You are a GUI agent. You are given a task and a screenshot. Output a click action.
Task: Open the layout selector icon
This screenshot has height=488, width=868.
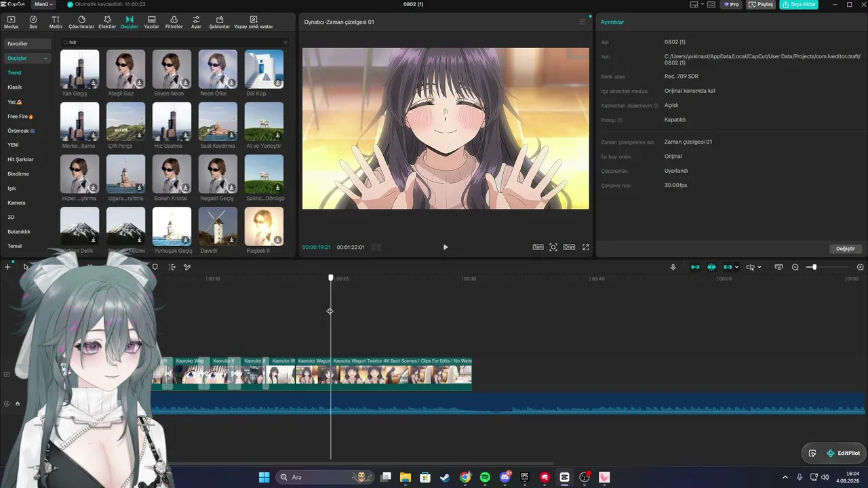(x=694, y=5)
